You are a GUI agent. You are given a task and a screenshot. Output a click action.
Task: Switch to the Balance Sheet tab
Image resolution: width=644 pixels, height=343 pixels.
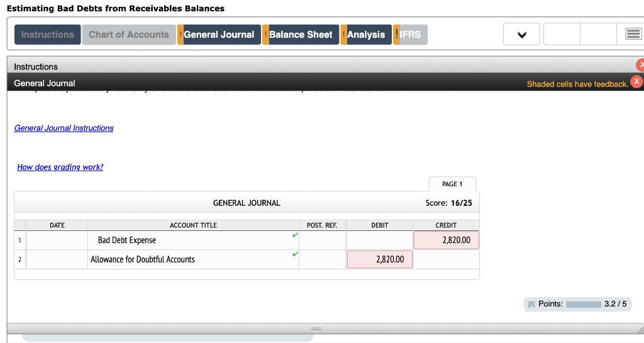(x=301, y=35)
